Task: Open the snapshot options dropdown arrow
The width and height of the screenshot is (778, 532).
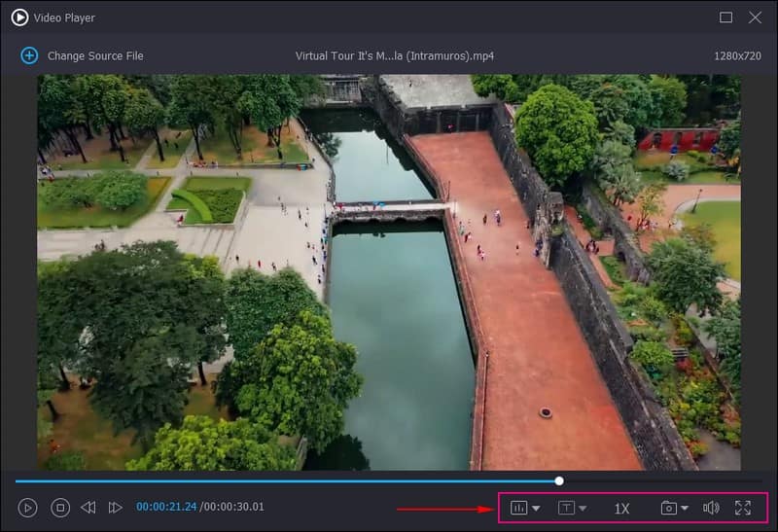Action: [685, 508]
